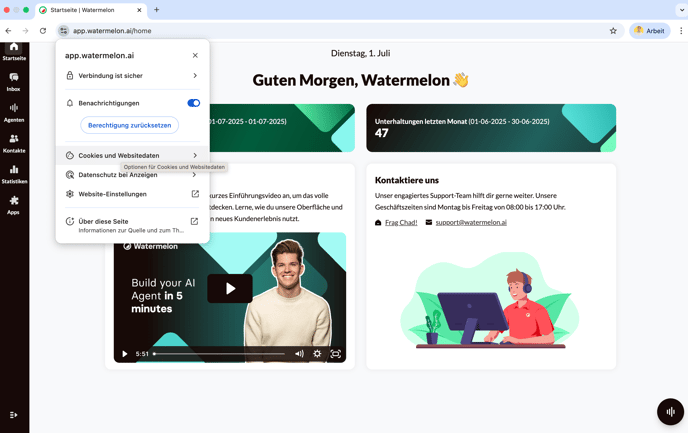Open Datenschutz bei Anzeigen submenu
This screenshot has width=688, height=433.
click(x=132, y=175)
